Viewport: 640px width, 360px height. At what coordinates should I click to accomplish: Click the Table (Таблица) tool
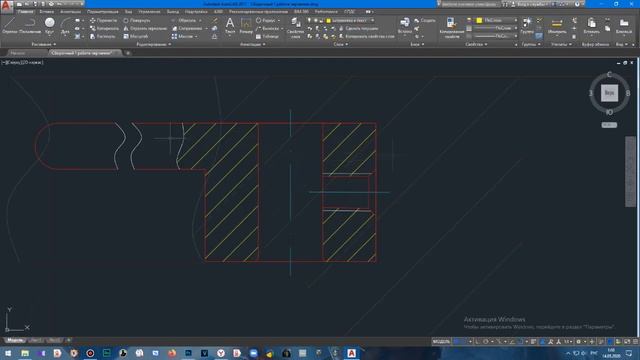tap(267, 36)
